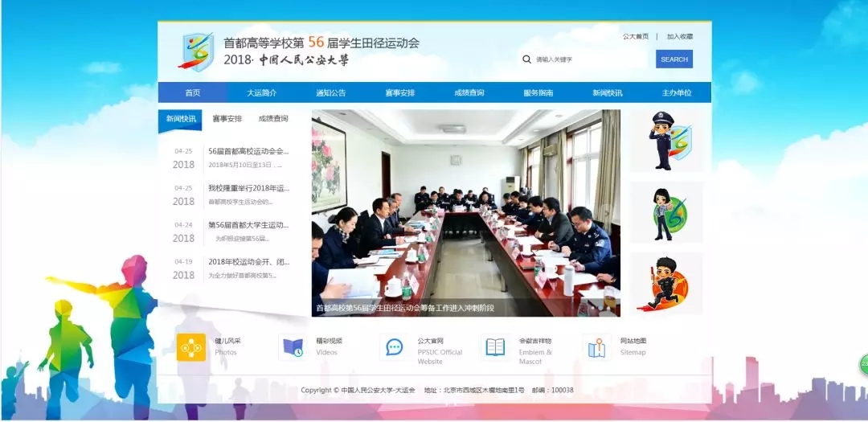
Task: Open the 大运简介 navigation menu
Action: [261, 93]
